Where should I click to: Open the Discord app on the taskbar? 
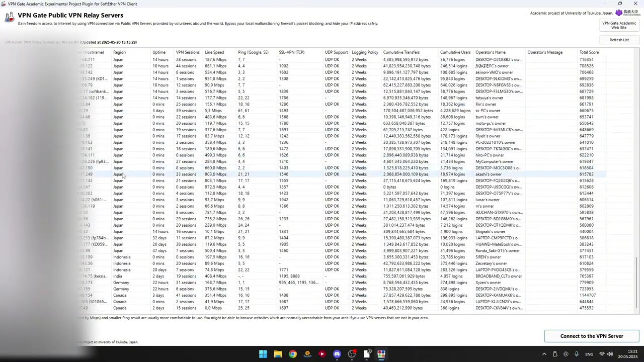point(337,354)
